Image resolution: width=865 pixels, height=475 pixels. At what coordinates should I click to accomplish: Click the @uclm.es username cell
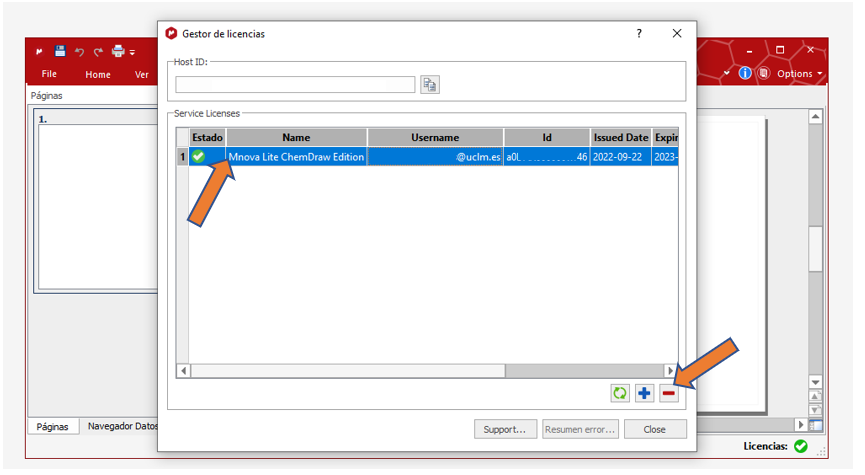(x=435, y=157)
